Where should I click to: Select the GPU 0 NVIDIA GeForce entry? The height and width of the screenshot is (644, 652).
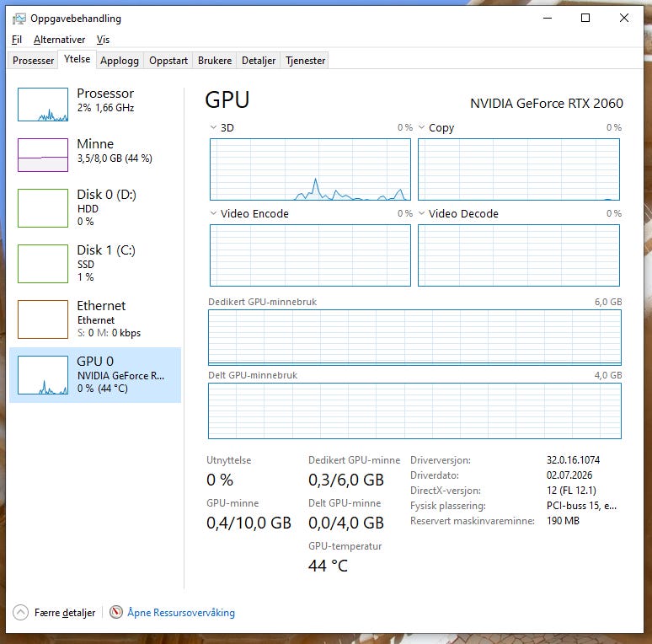95,375
